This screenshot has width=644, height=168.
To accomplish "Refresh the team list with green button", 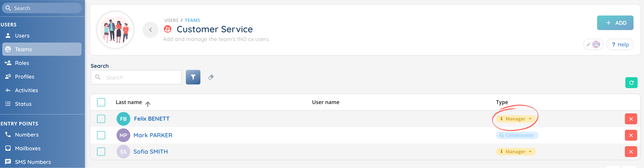I will [631, 83].
